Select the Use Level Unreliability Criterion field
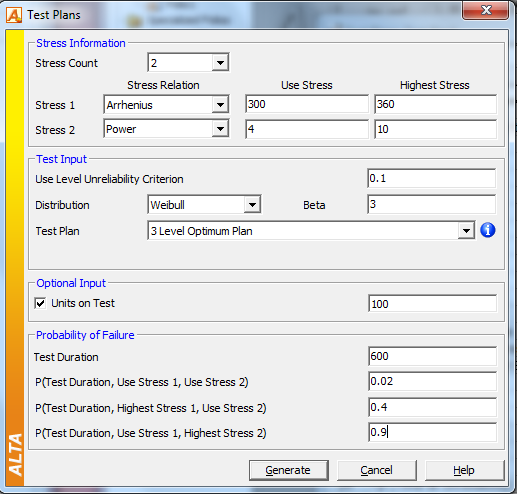The height and width of the screenshot is (494, 517). tap(432, 178)
